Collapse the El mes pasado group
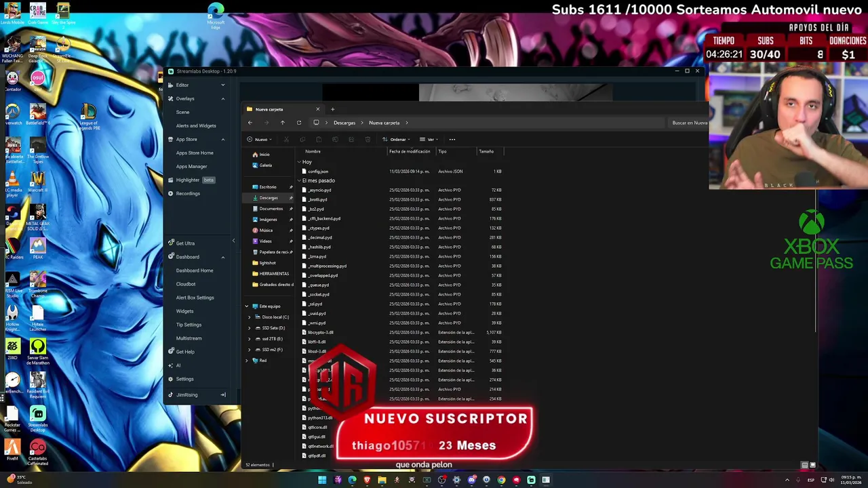 [x=299, y=180]
